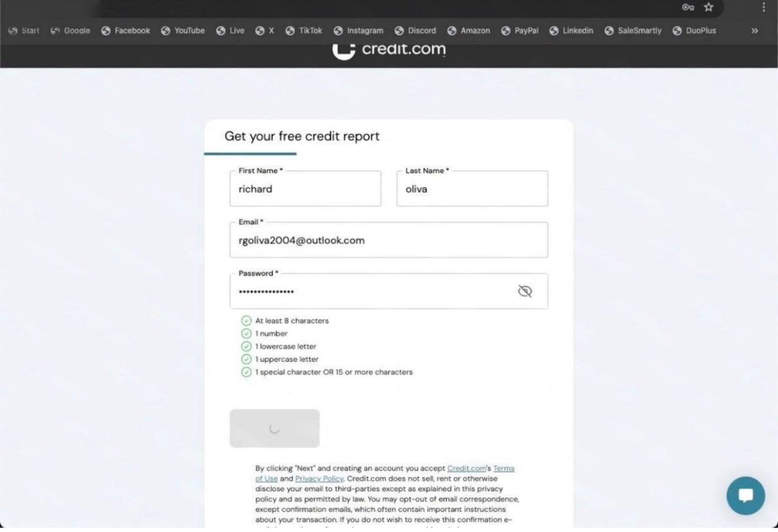
Task: Click the credit.com logo
Action: [389, 49]
